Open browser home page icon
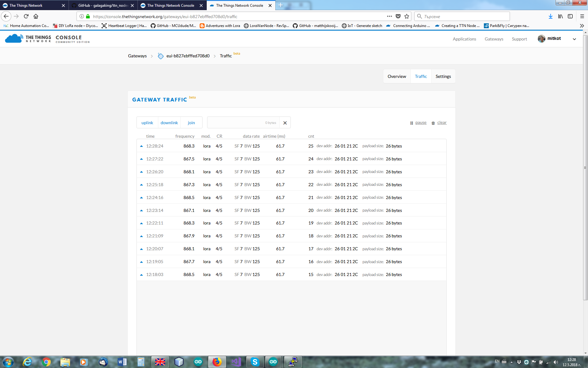Viewport: 588px width, 368px height. pyautogui.click(x=36, y=16)
